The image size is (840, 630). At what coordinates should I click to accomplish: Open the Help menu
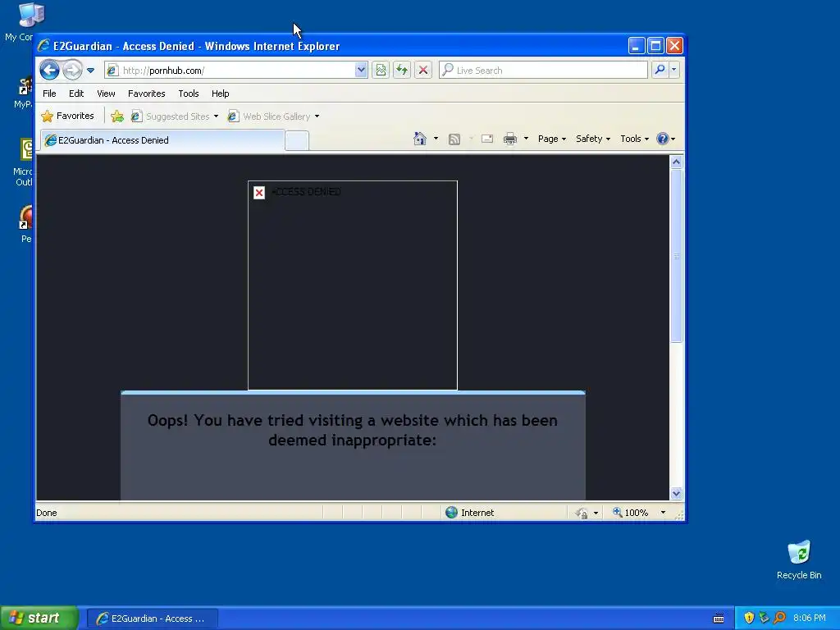tap(220, 94)
